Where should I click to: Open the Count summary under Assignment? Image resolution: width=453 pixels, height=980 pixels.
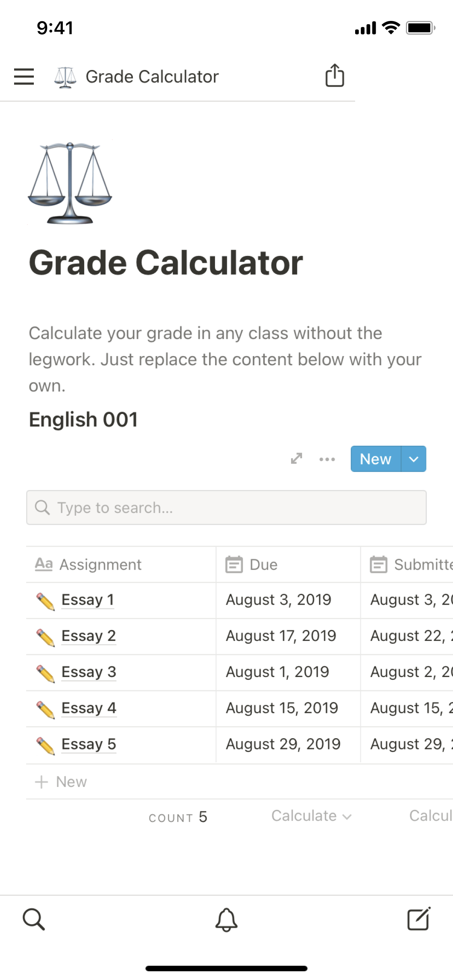pos(178,817)
